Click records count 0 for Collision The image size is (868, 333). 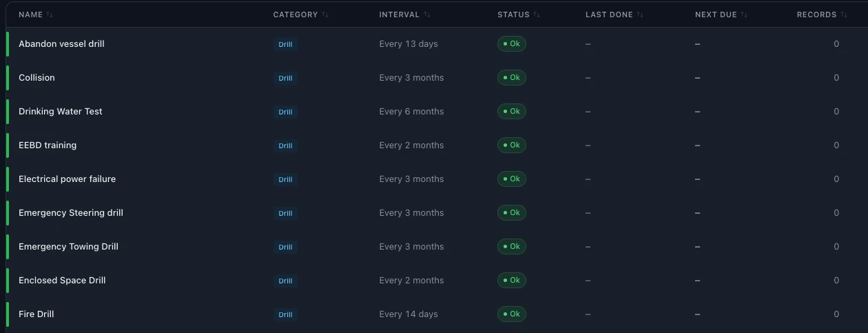click(x=836, y=78)
